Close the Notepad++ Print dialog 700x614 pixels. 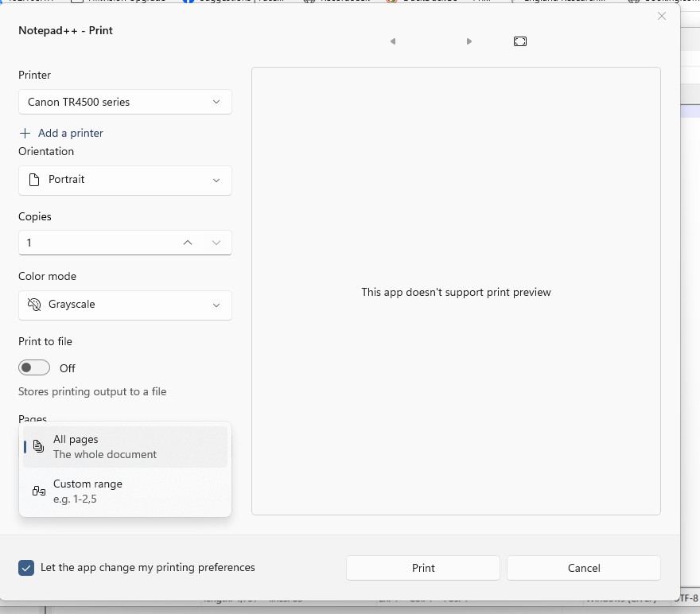[662, 16]
